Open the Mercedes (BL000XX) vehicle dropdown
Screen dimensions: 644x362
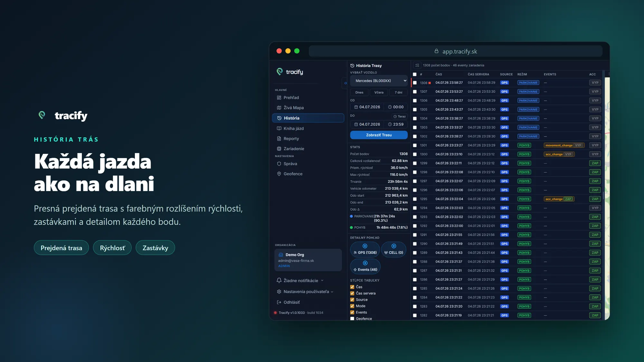[x=379, y=81]
